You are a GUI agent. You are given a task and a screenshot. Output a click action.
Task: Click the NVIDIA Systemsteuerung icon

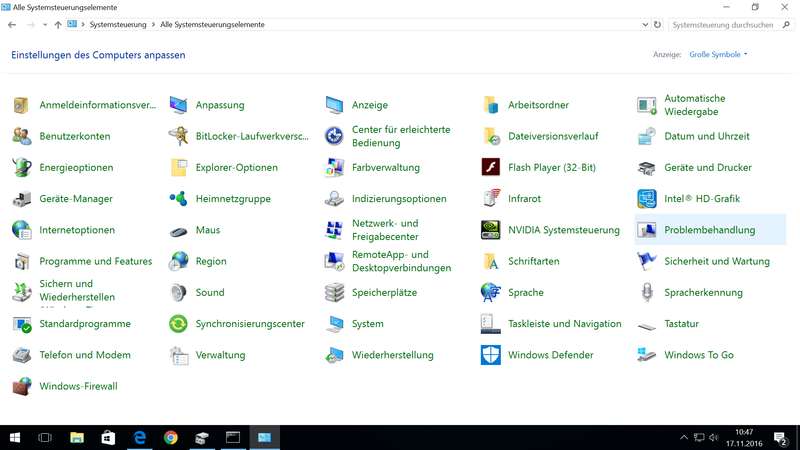pyautogui.click(x=490, y=230)
